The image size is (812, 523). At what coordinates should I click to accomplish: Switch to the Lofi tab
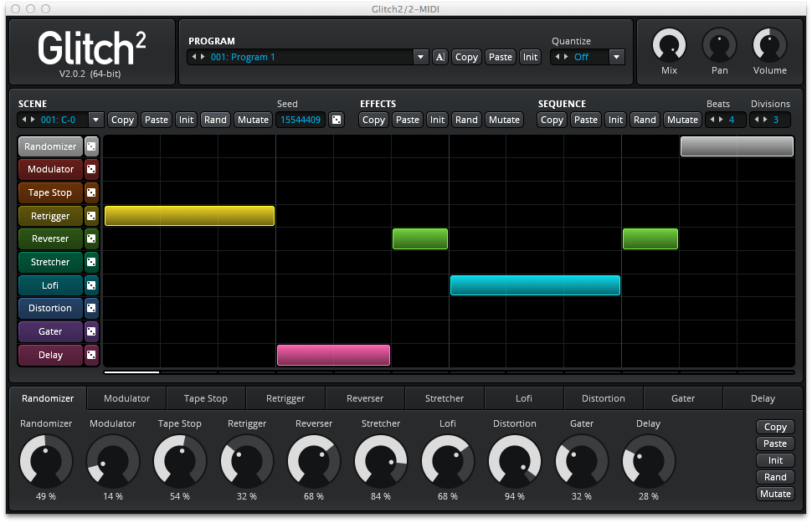(524, 398)
